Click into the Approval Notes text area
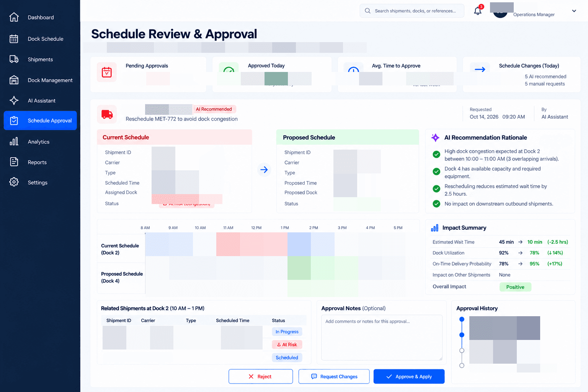The image size is (588, 392). (382, 337)
